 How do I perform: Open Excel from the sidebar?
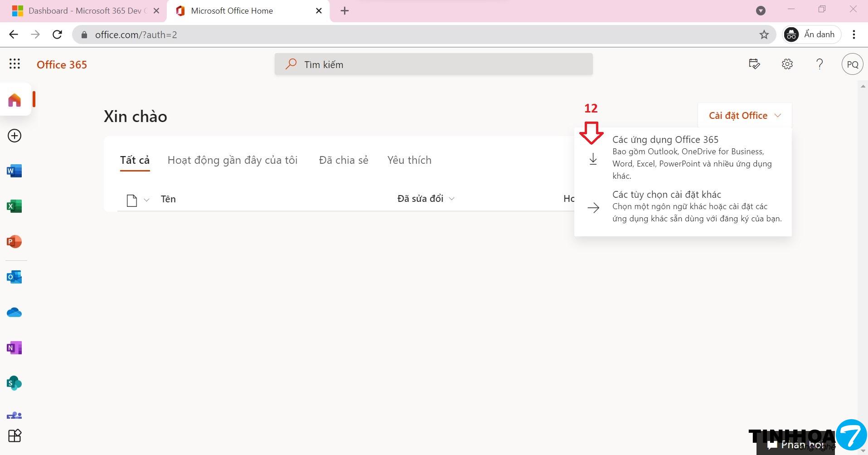click(x=15, y=206)
